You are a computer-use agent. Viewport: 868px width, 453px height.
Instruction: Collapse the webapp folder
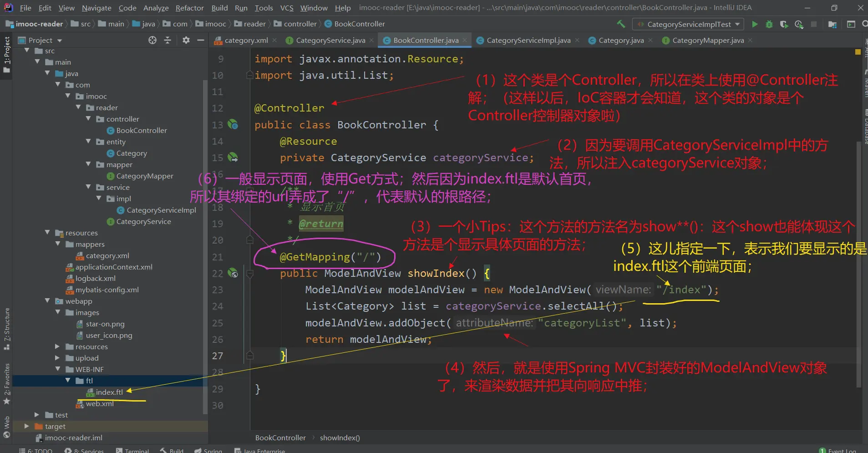[x=48, y=301]
